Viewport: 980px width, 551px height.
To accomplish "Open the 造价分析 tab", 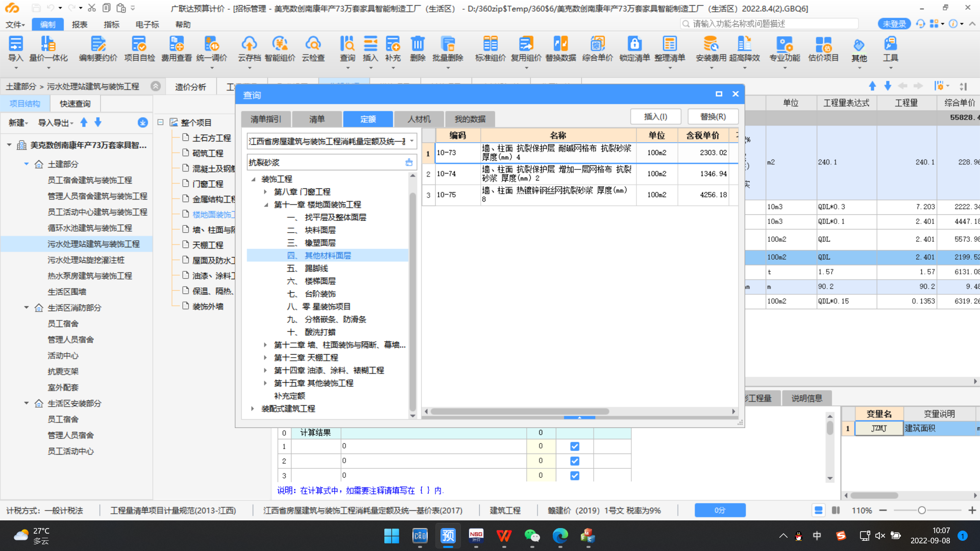I will (x=190, y=87).
